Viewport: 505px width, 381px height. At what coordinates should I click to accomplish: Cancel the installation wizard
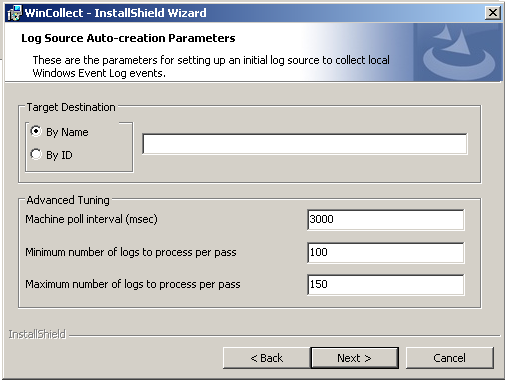click(450, 358)
